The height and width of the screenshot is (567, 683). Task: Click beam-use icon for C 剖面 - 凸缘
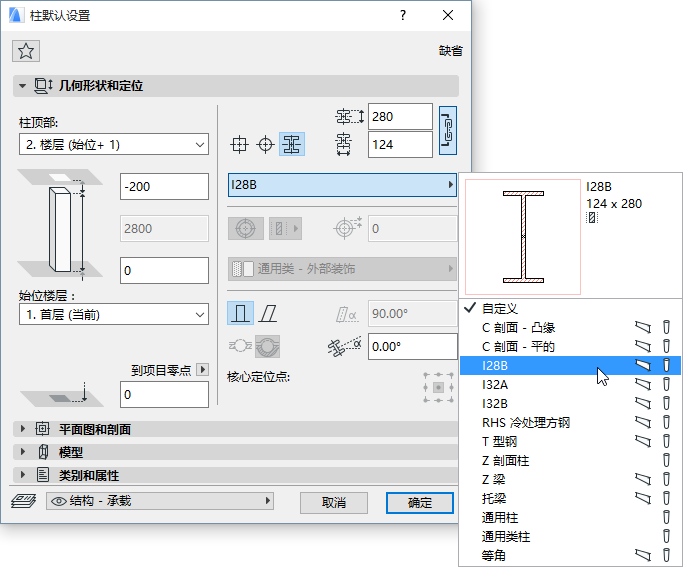(x=642, y=327)
